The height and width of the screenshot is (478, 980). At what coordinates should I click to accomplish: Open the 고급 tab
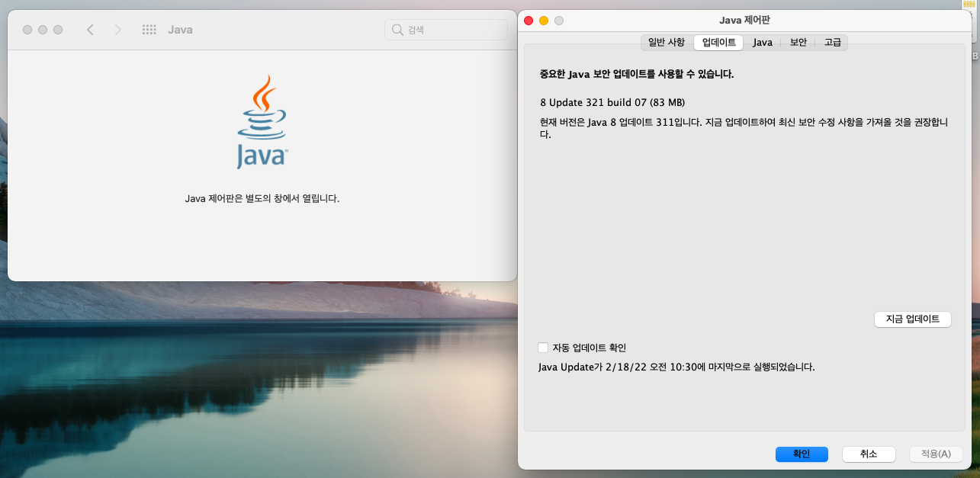click(832, 43)
